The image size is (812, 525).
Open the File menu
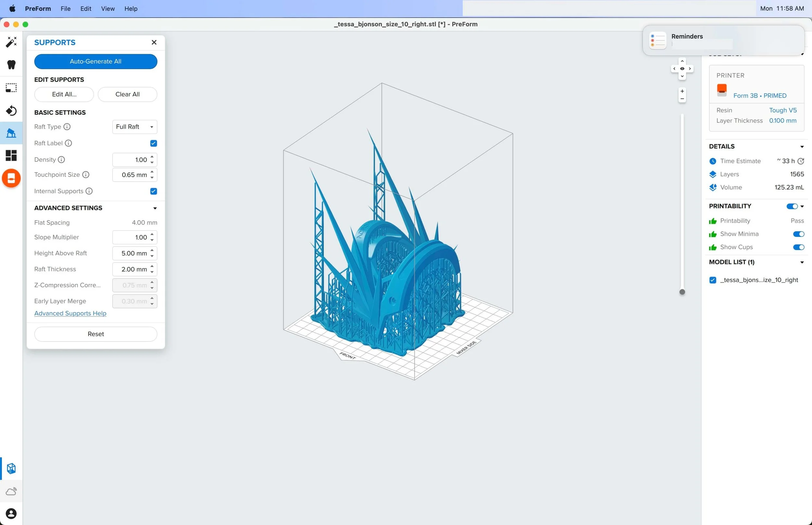pos(65,8)
